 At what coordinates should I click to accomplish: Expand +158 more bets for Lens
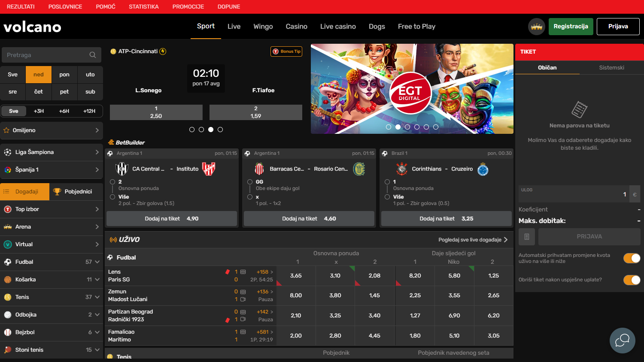click(265, 272)
